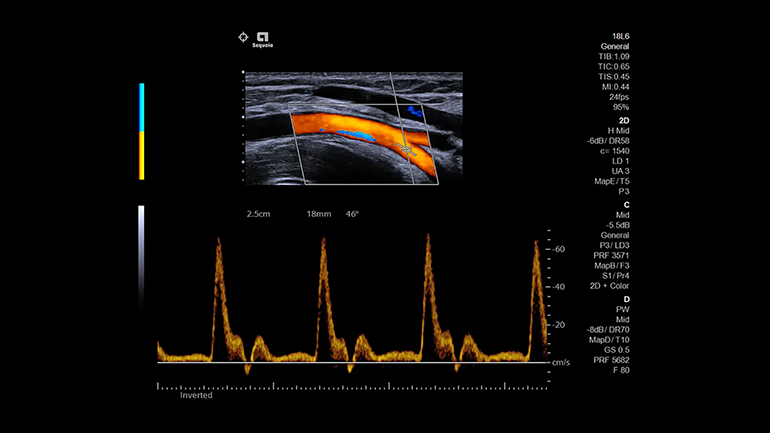Click the 18mm gate depth readout
The image size is (770, 433).
(x=318, y=214)
